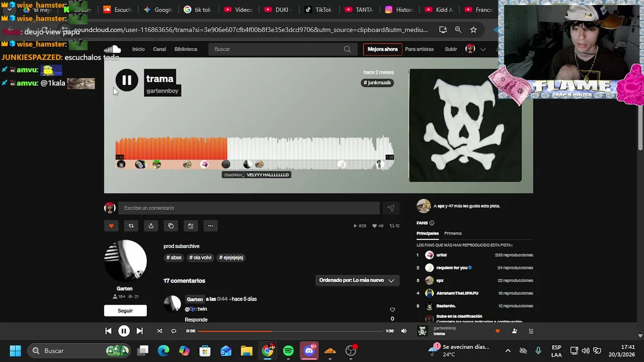Click the SoundCloud logo in the header

pos(113,49)
